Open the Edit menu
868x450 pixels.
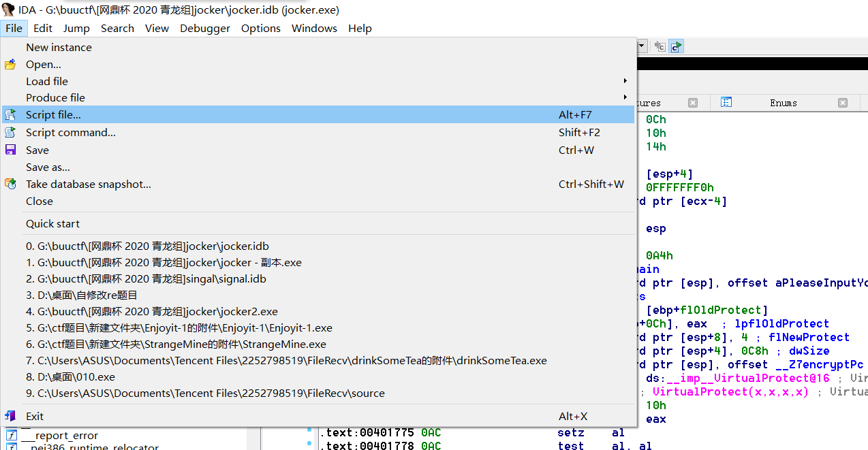(x=43, y=28)
